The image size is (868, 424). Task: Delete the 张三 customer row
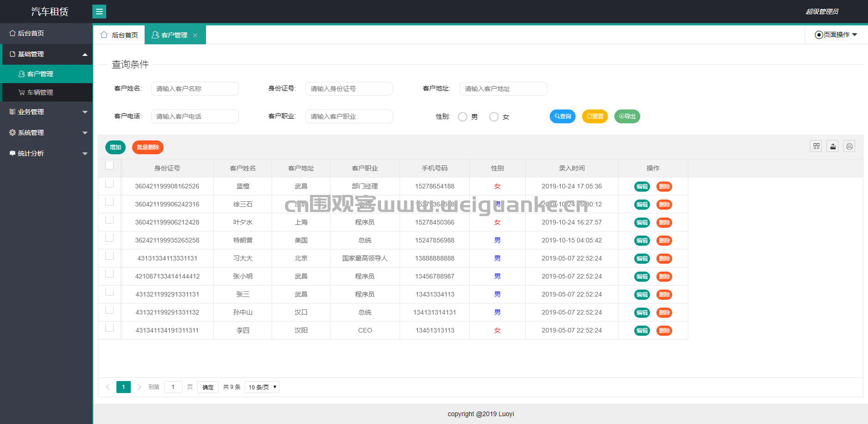click(664, 295)
